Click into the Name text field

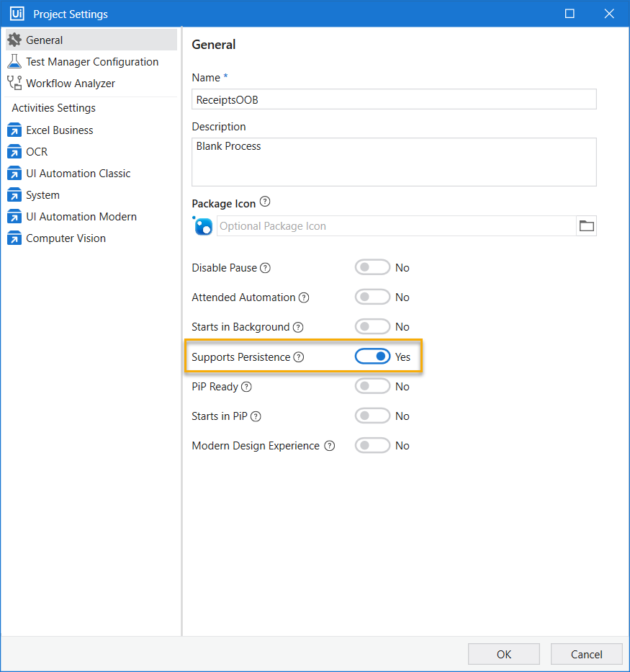(x=394, y=99)
